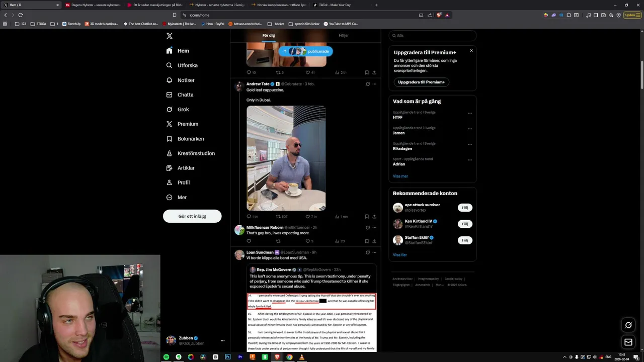Screen dimensions: 644x362
Task: Bookmark the top partially visible post
Action: [367, 72]
